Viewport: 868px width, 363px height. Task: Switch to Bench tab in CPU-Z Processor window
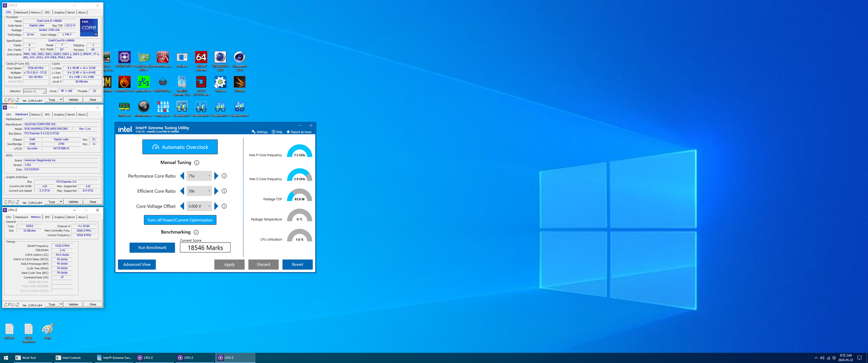tap(71, 13)
